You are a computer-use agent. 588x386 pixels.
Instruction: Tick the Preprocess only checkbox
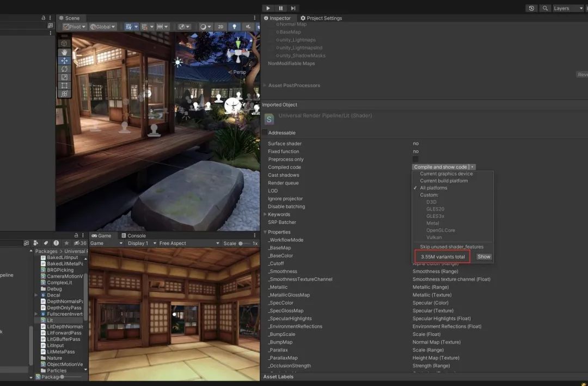tap(415, 160)
